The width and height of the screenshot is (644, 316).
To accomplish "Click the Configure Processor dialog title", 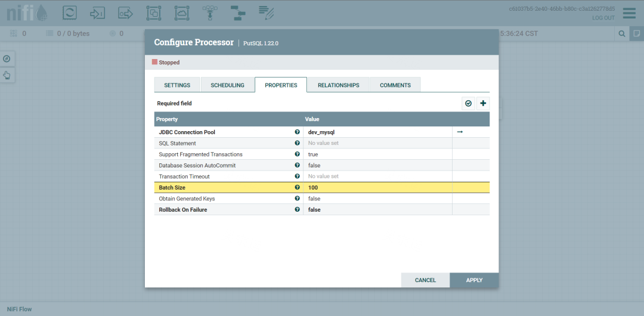I will tap(194, 42).
